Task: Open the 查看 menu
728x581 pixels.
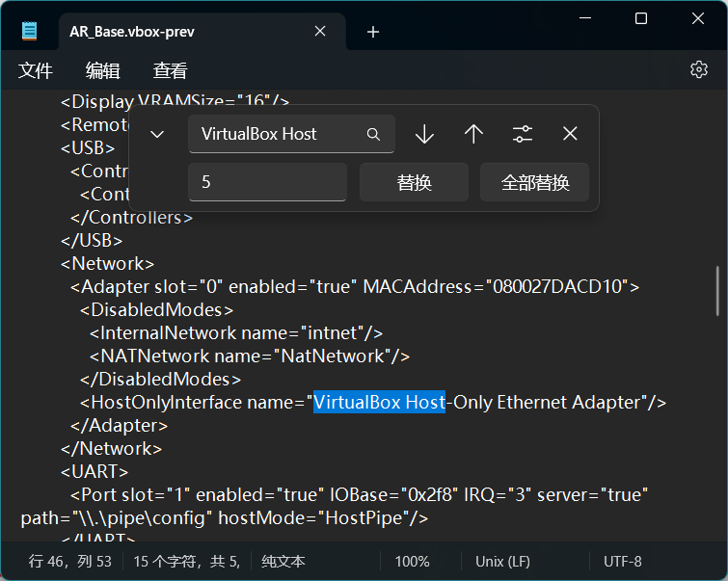Action: coord(170,70)
